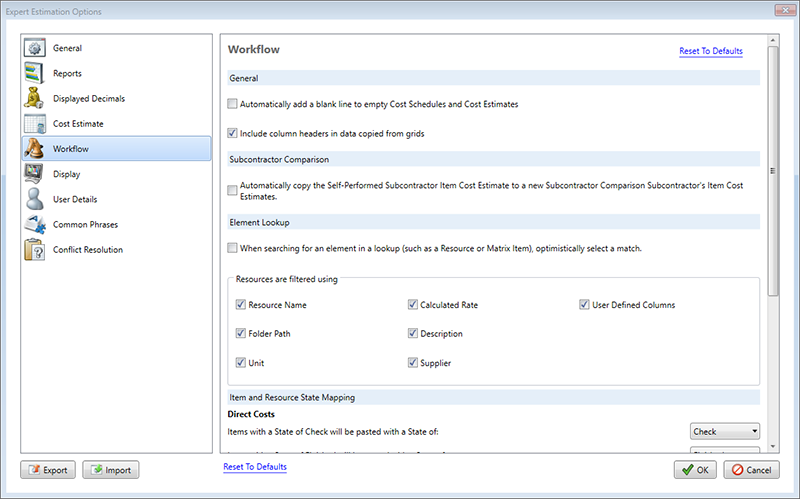Click the Display monitor icon
Image resolution: width=800 pixels, height=499 pixels.
[36, 174]
